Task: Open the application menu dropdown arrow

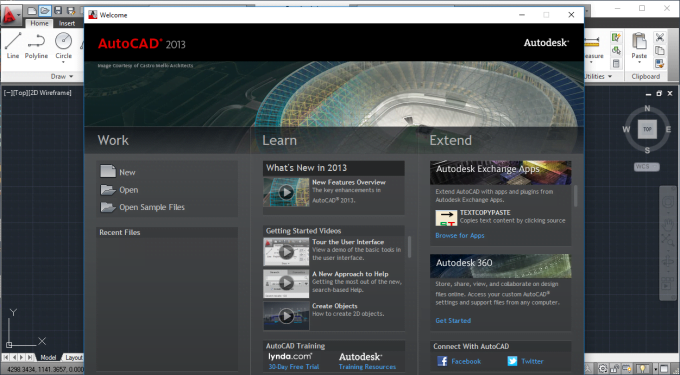Action: [19, 15]
